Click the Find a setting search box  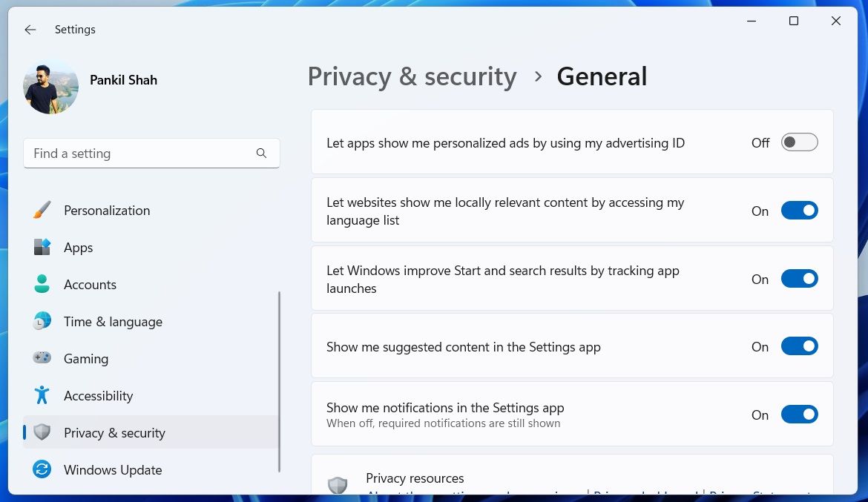click(151, 153)
